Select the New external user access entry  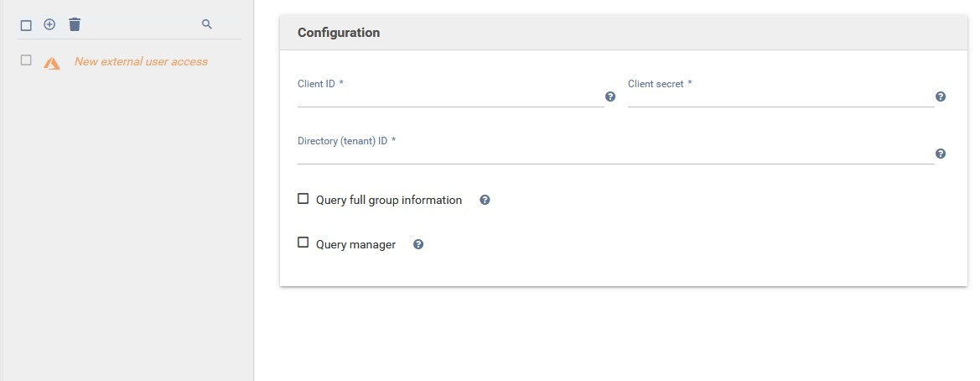pyautogui.click(x=141, y=61)
